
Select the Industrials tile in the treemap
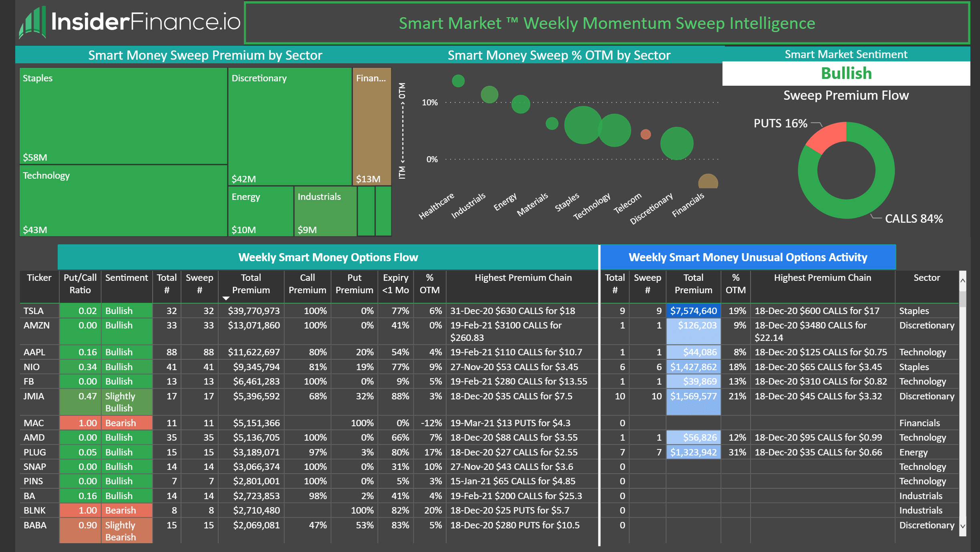tap(324, 212)
